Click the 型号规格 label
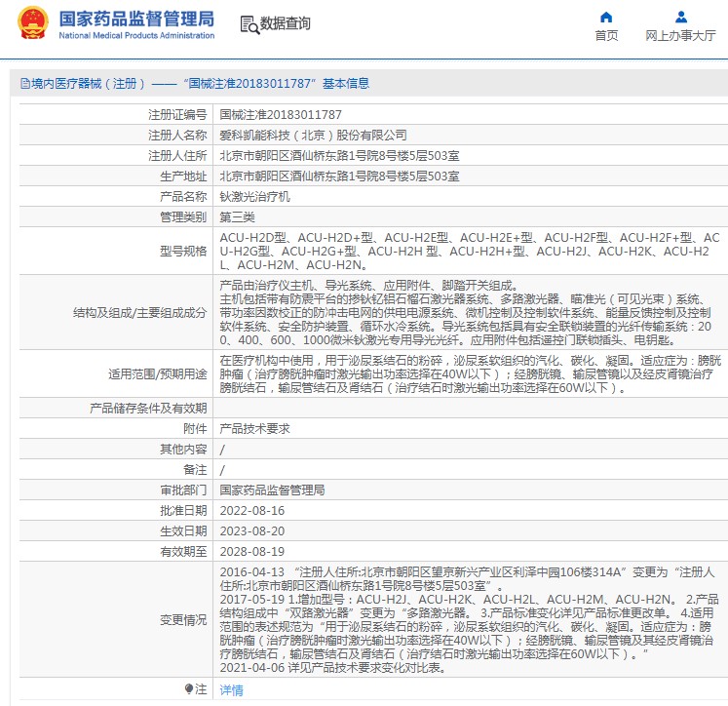The width and height of the screenshot is (728, 706). 183,252
